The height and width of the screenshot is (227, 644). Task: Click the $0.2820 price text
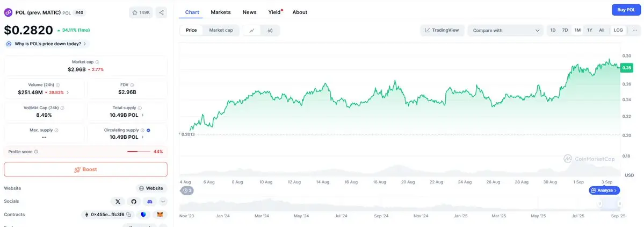click(x=29, y=30)
